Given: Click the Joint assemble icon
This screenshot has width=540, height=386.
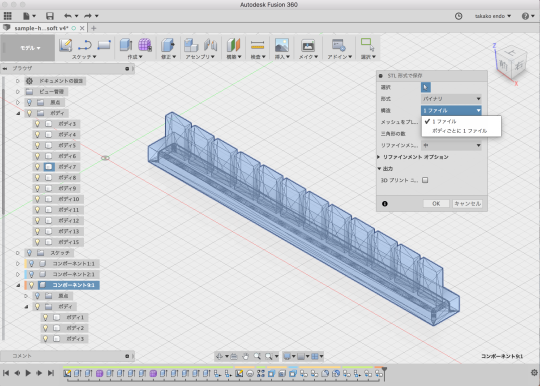Looking at the screenshot, I should (210, 45).
